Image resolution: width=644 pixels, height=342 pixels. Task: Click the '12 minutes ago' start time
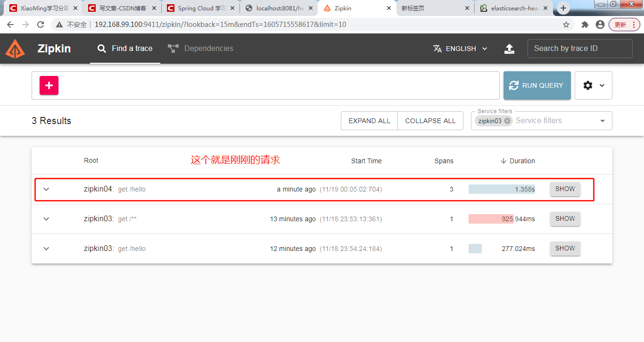point(293,249)
